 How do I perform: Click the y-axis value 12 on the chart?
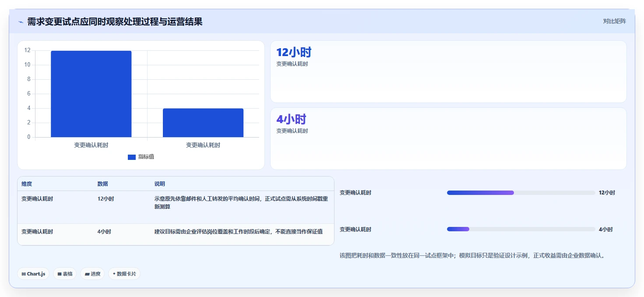point(28,50)
